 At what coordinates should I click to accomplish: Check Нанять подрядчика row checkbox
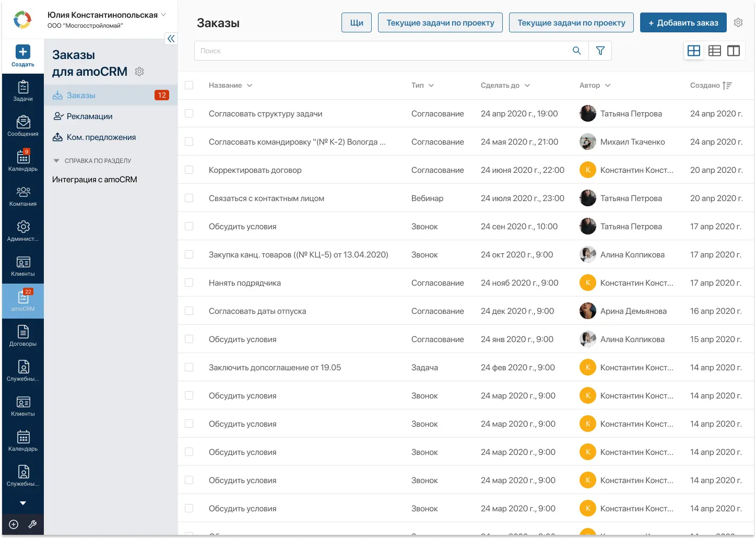click(x=189, y=283)
